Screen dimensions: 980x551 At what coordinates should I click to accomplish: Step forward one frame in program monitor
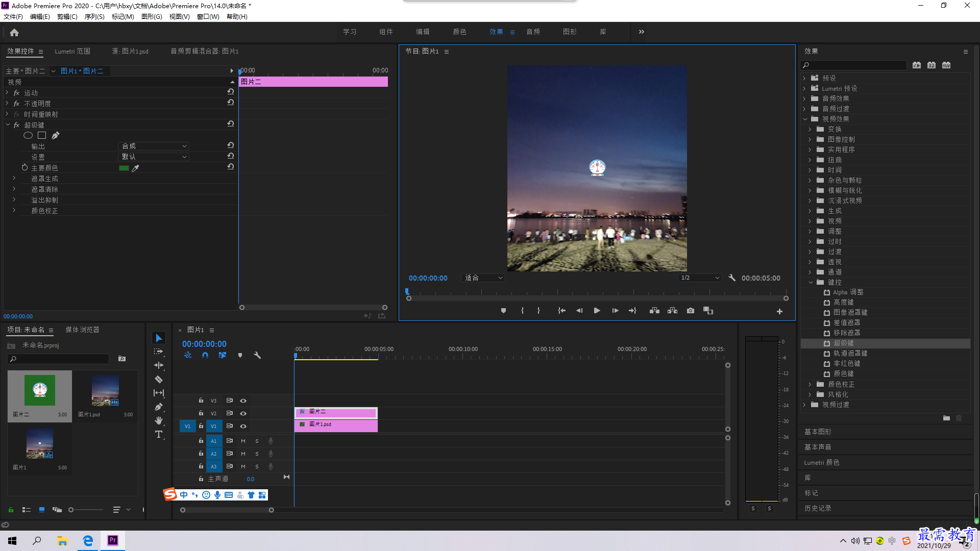(x=615, y=311)
